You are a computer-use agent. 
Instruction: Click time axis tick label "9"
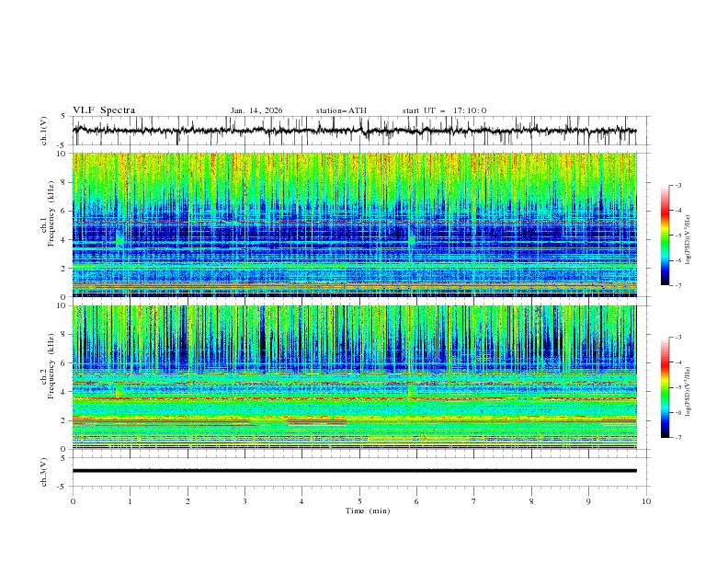tap(588, 501)
